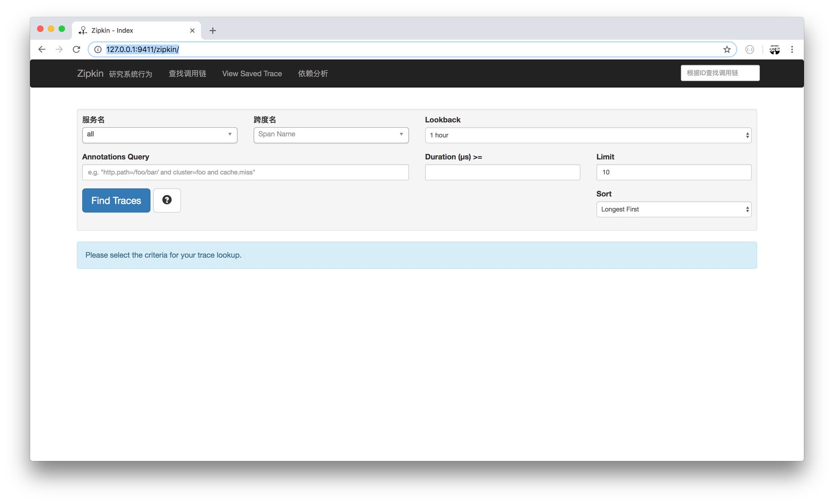The height and width of the screenshot is (504, 834).
Task: Open the View Saved Trace menu item
Action: coord(252,73)
